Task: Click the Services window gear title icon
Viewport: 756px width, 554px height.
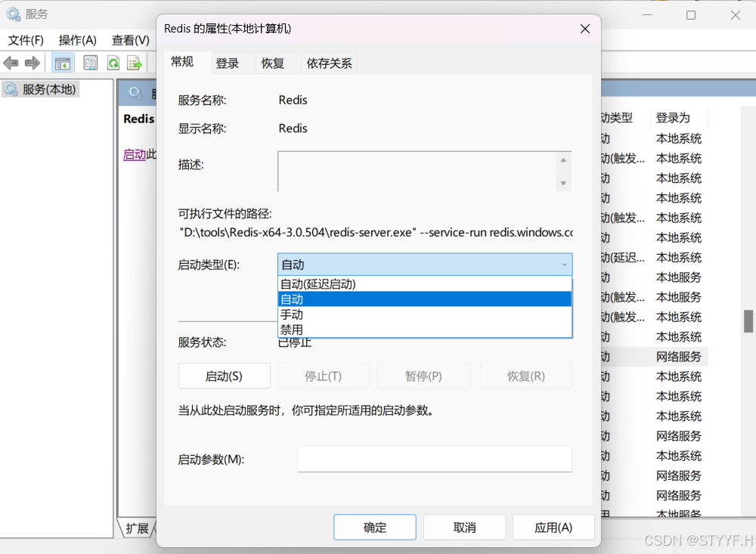Action: pyautogui.click(x=13, y=14)
